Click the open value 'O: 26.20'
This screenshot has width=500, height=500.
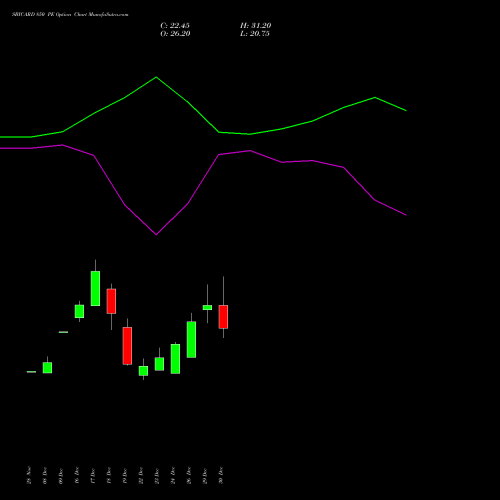[x=175, y=34]
